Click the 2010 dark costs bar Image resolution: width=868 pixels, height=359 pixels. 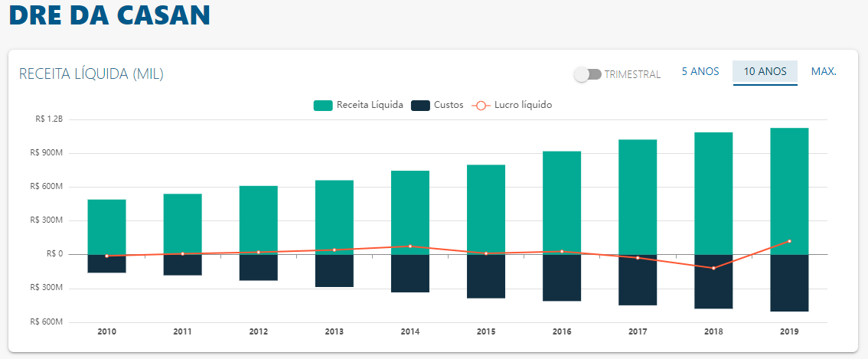tap(107, 264)
